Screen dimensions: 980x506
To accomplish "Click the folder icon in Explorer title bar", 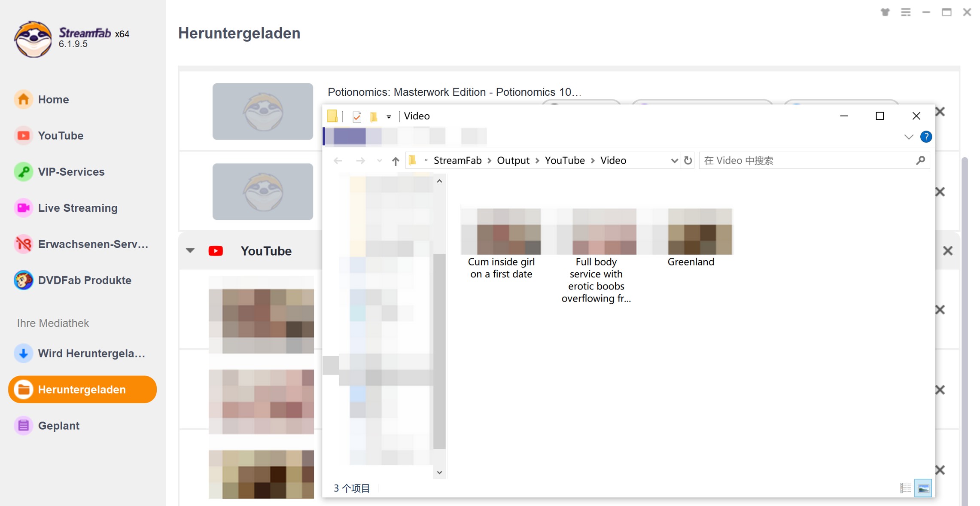I will 332,116.
